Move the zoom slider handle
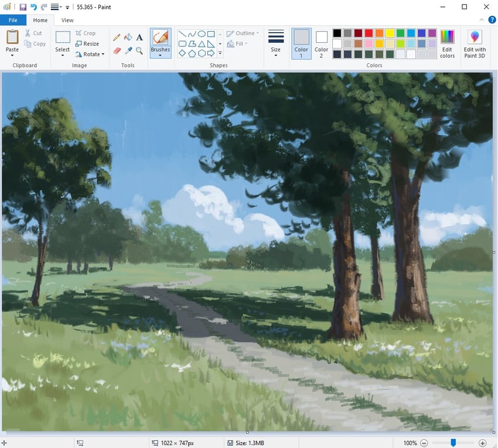 (x=453, y=442)
